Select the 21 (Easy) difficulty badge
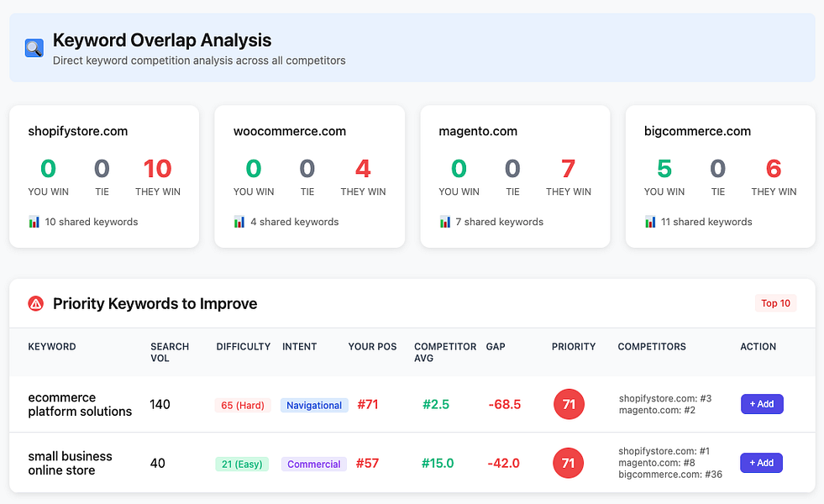This screenshot has height=504, width=824. 241,463
